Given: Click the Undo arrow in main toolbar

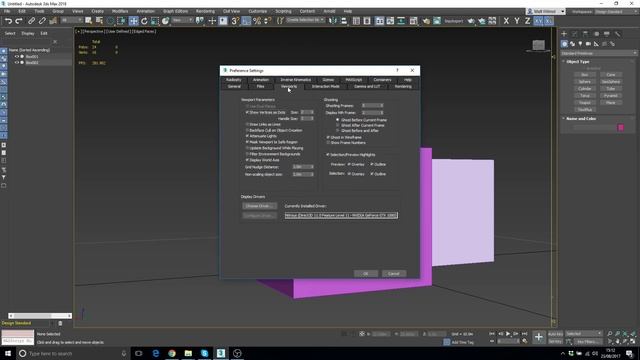Looking at the screenshot, I should 8,21.
